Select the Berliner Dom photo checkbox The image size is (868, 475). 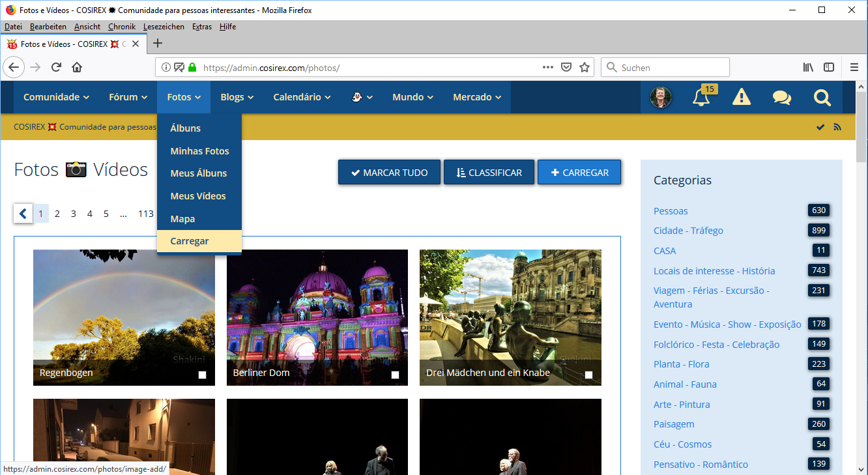[395, 375]
